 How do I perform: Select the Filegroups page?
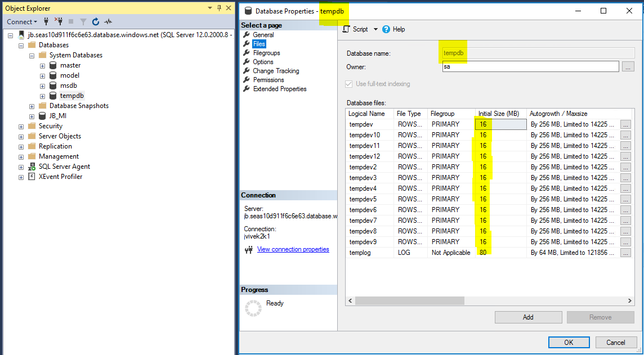[x=266, y=53]
